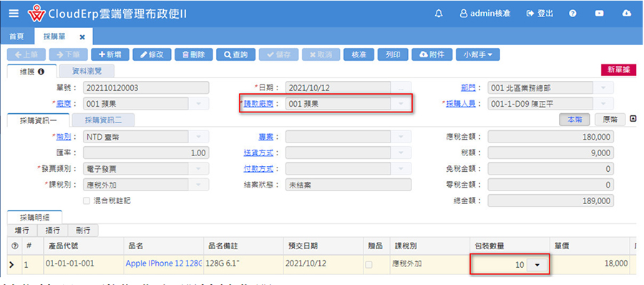Image resolution: width=644 pixels, height=285 pixels.
Task: Expand the 發票類別 dropdown arrow
Action: click(199, 168)
